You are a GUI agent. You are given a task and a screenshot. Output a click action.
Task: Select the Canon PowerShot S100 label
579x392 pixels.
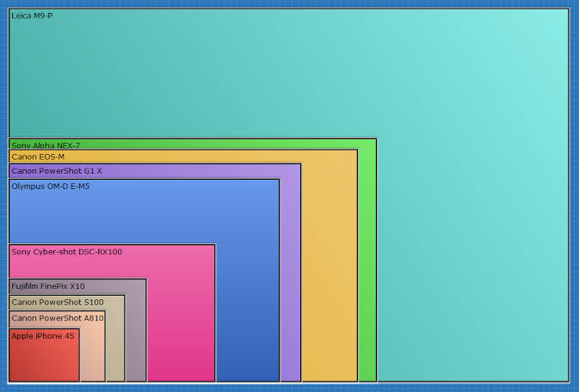coord(58,302)
